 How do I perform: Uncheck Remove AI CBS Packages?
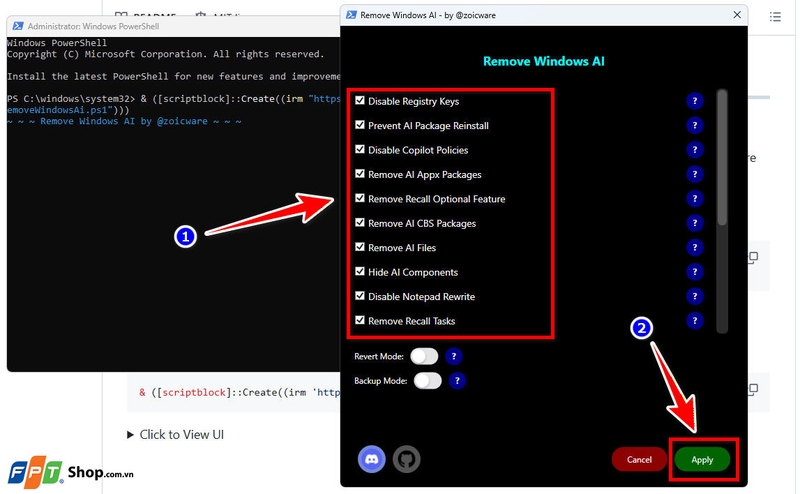360,223
